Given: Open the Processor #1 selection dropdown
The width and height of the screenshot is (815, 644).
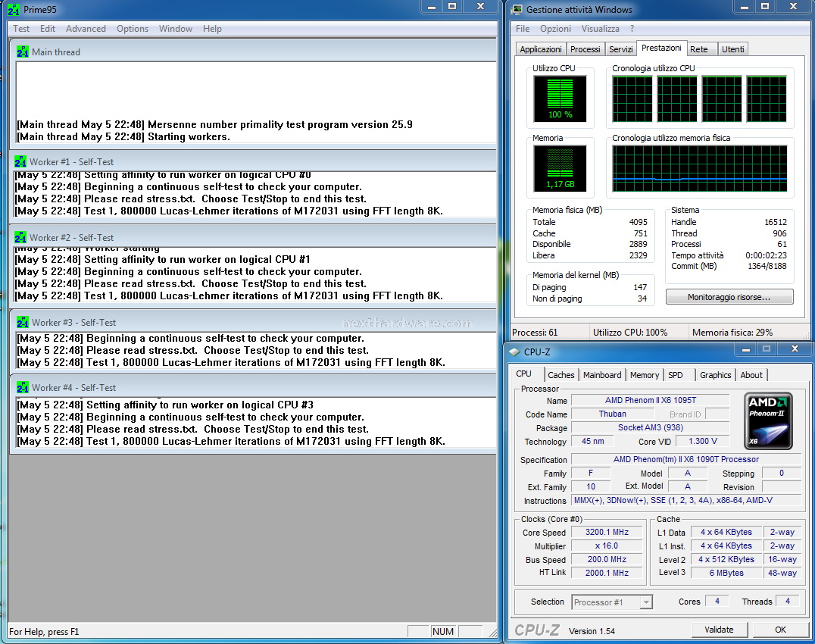Looking at the screenshot, I should pyautogui.click(x=612, y=602).
